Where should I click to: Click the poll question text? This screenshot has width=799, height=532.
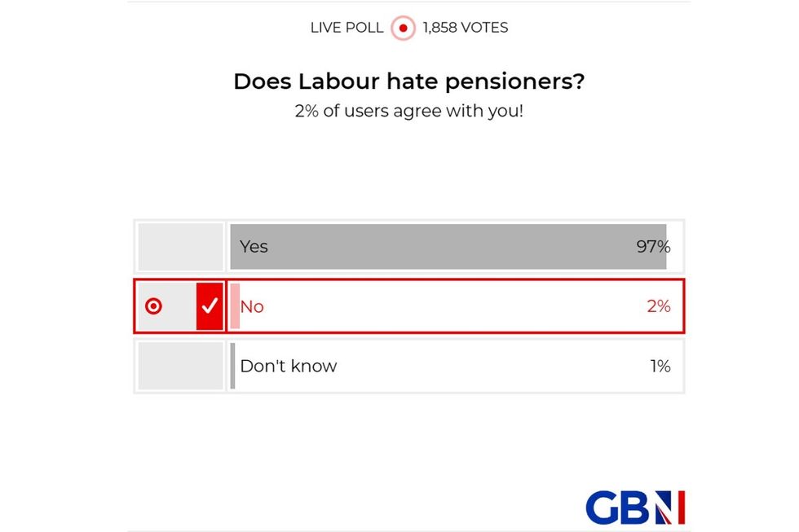coord(408,81)
